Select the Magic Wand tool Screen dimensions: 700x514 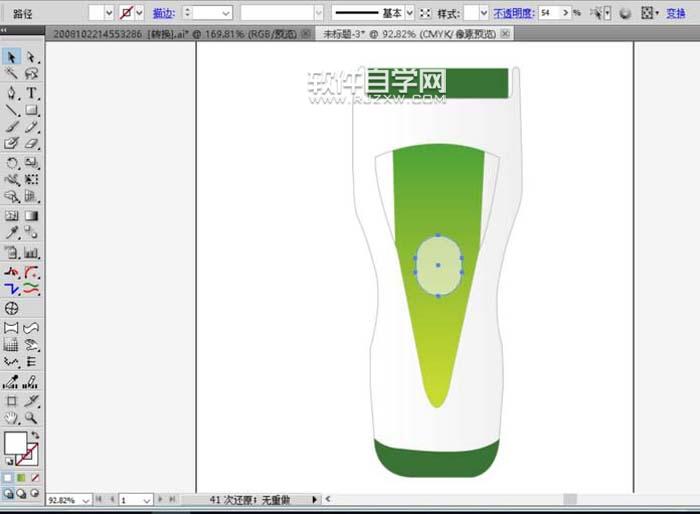pyautogui.click(x=12, y=74)
